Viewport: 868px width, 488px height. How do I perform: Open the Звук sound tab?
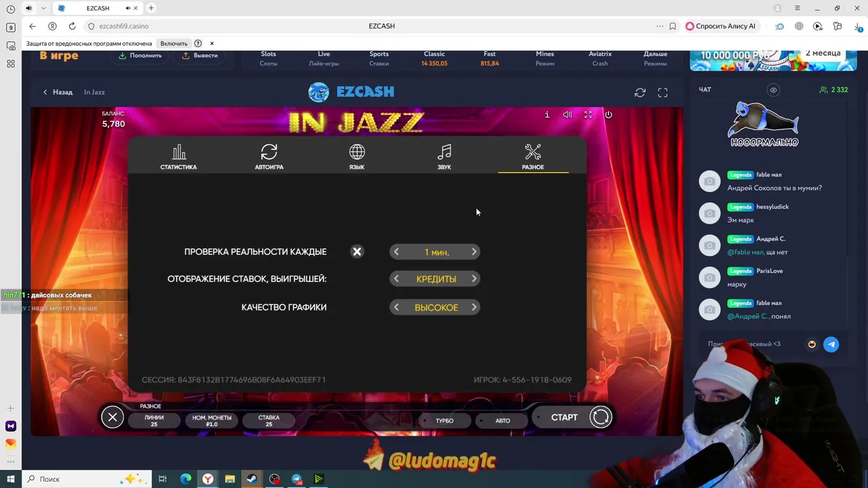click(444, 157)
